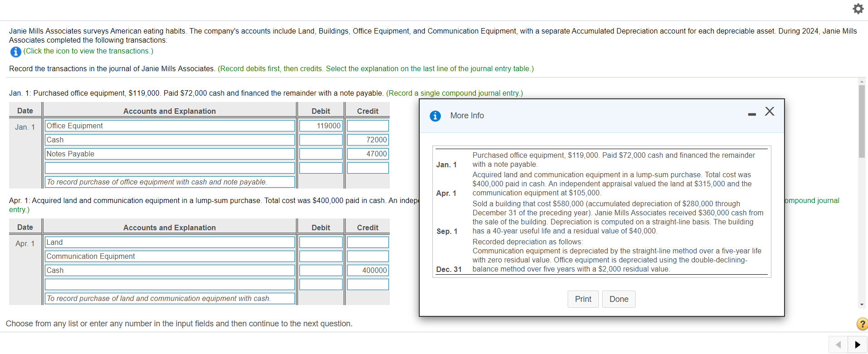Open the Apr. 1 explanation dropdown

pyautogui.click(x=170, y=298)
